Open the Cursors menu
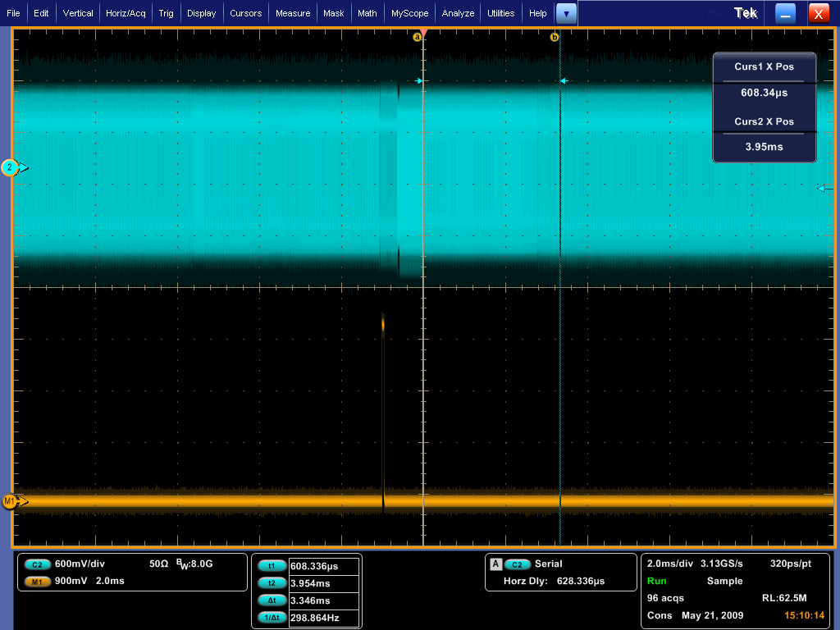Screen dimensions: 840x630 point(245,13)
